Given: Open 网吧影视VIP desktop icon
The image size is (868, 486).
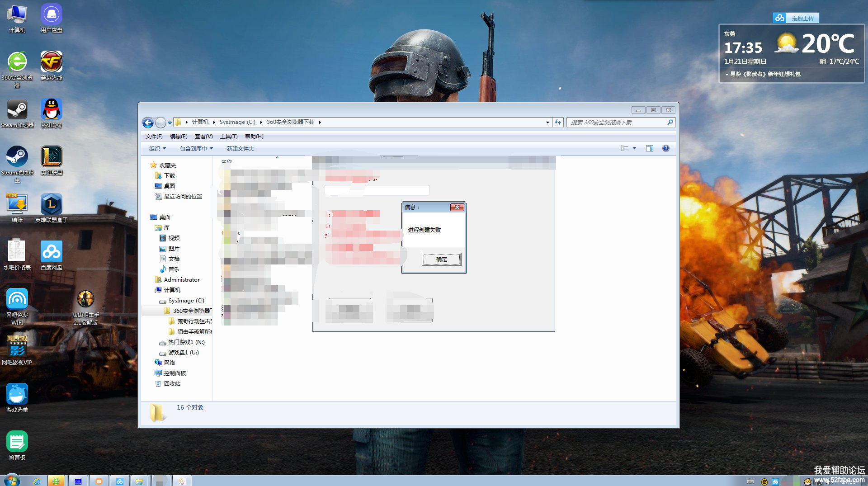Looking at the screenshot, I should point(17,349).
